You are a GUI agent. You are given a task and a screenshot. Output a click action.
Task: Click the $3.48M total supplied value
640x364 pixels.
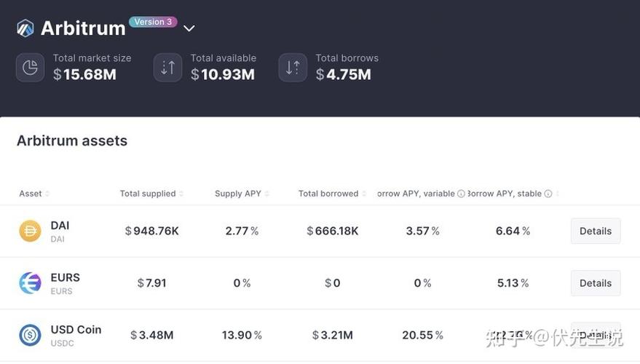pyautogui.click(x=152, y=335)
